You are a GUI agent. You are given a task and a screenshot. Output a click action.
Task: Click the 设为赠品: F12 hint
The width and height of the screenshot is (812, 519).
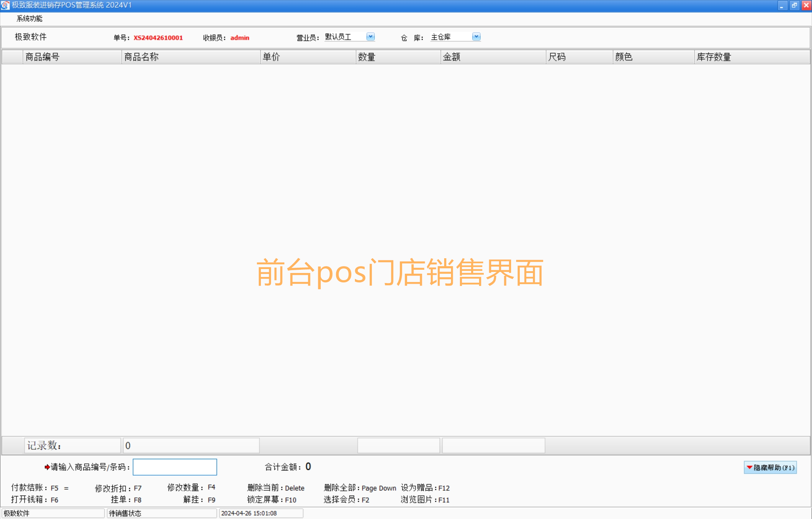point(425,488)
